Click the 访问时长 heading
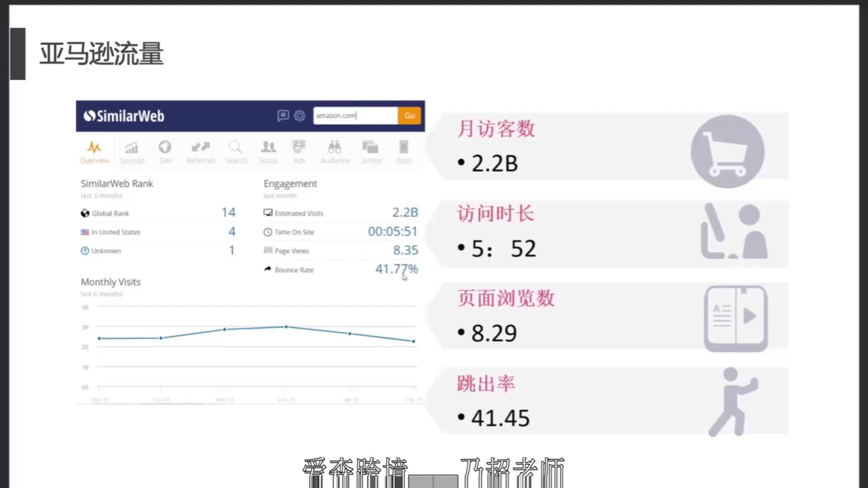 click(495, 213)
